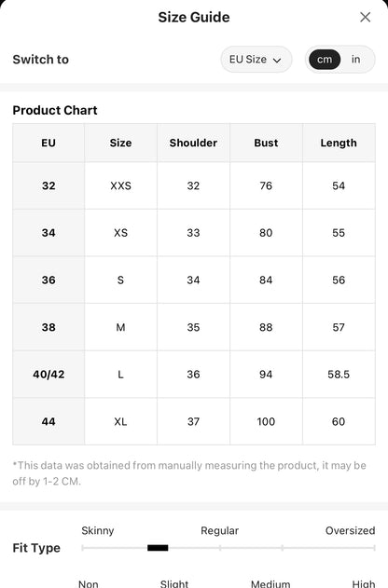Select the EU 32 size row
Image resolution: width=388 pixels, height=588 pixels.
click(x=194, y=185)
